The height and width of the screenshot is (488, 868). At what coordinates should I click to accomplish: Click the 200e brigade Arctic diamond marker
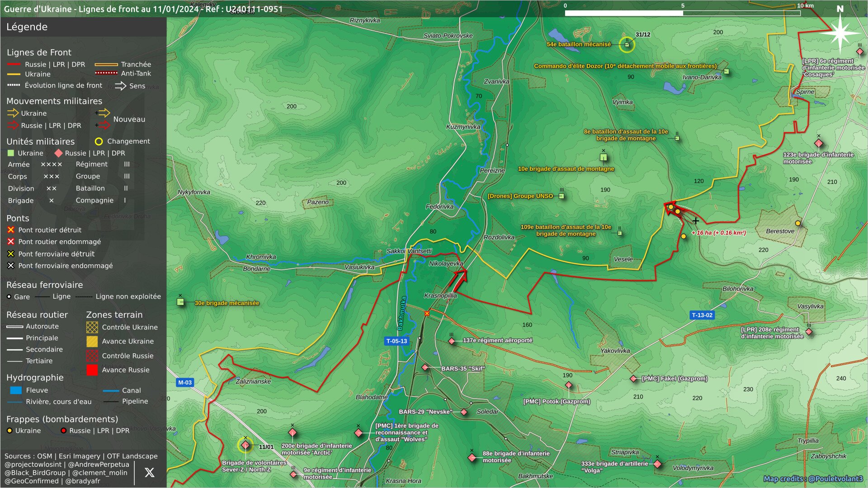pos(292,432)
